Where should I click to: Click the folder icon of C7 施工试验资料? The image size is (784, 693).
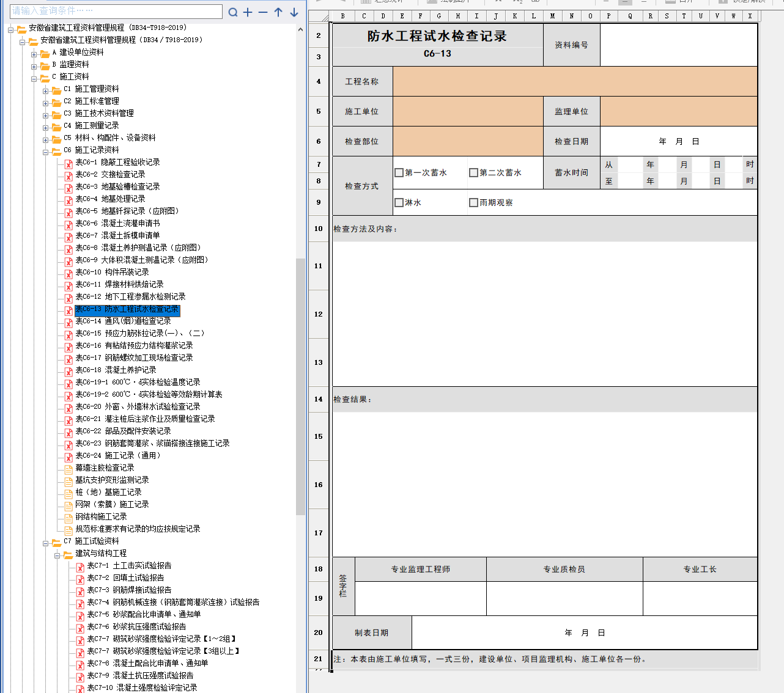click(x=56, y=542)
